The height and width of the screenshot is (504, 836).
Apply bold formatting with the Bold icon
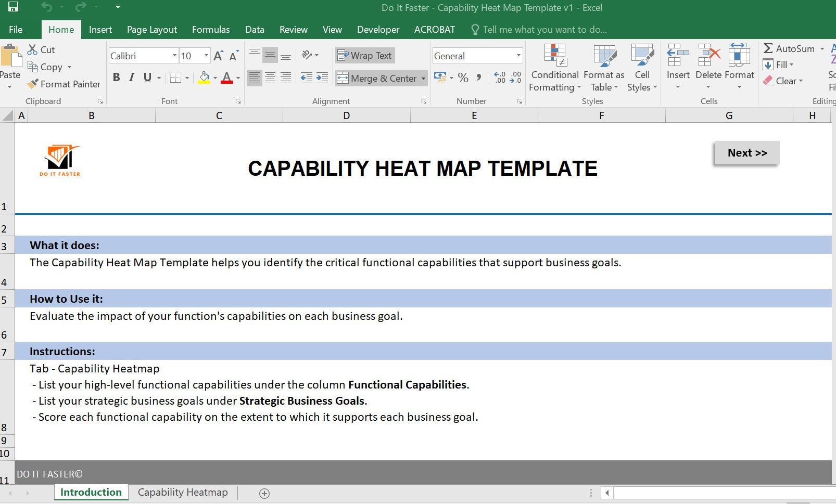[116, 77]
